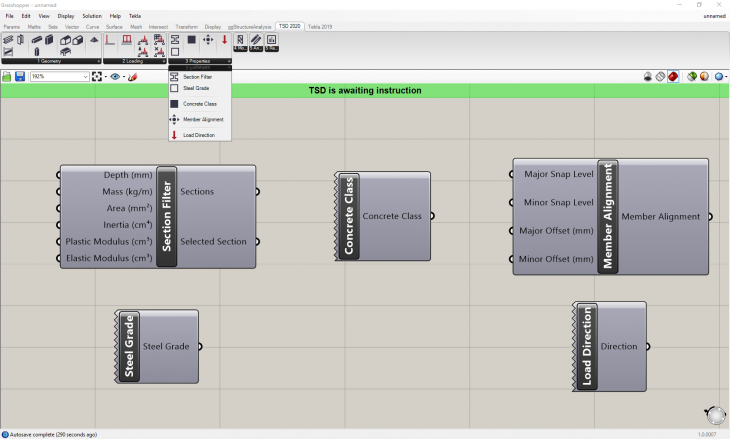Click the red portal frame icon in the Loading panel
730x439 pixels.
click(x=126, y=40)
